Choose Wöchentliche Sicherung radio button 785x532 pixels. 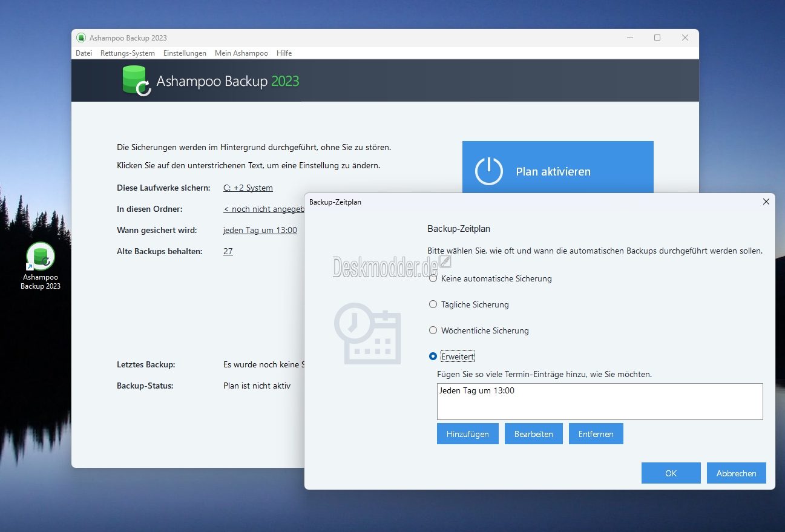[x=433, y=330]
